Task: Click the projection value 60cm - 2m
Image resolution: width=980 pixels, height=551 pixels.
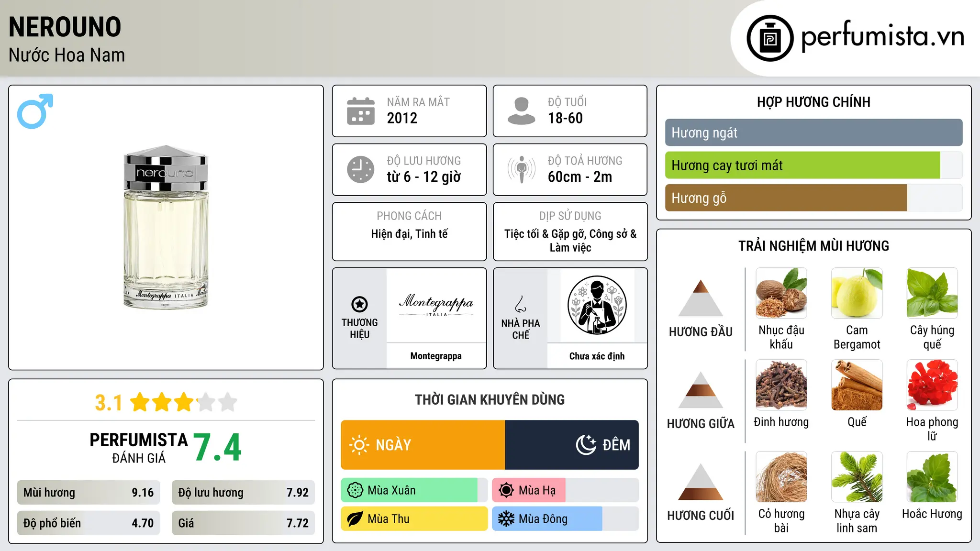Action: pyautogui.click(x=580, y=177)
